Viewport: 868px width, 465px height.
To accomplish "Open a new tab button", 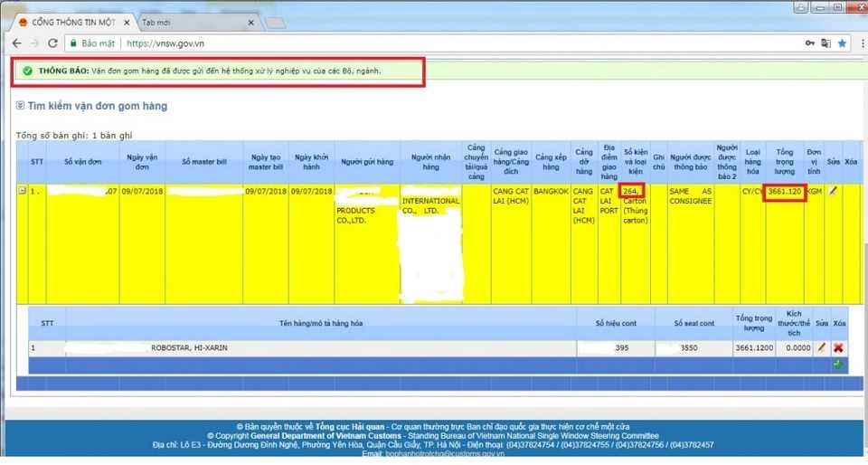I will 275,23.
